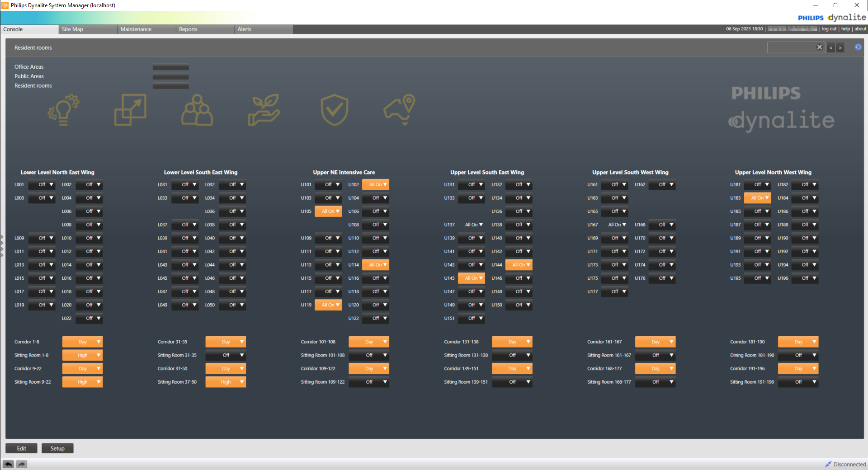Click the hand with plant eco icon

[x=264, y=110]
